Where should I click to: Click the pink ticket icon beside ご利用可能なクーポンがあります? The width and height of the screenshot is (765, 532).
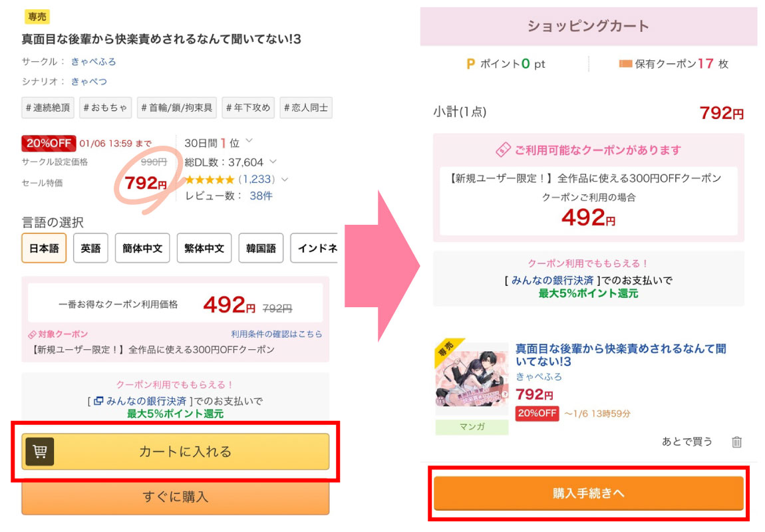pyautogui.click(x=503, y=150)
